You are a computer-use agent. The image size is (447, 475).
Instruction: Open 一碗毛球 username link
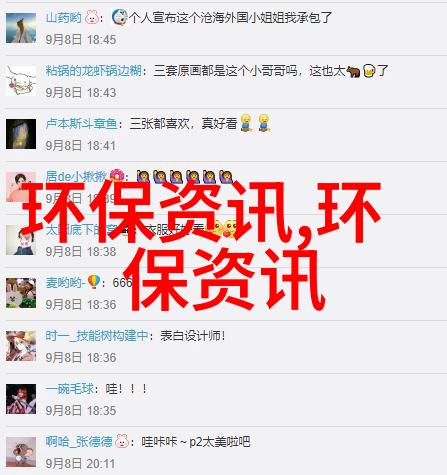70,389
